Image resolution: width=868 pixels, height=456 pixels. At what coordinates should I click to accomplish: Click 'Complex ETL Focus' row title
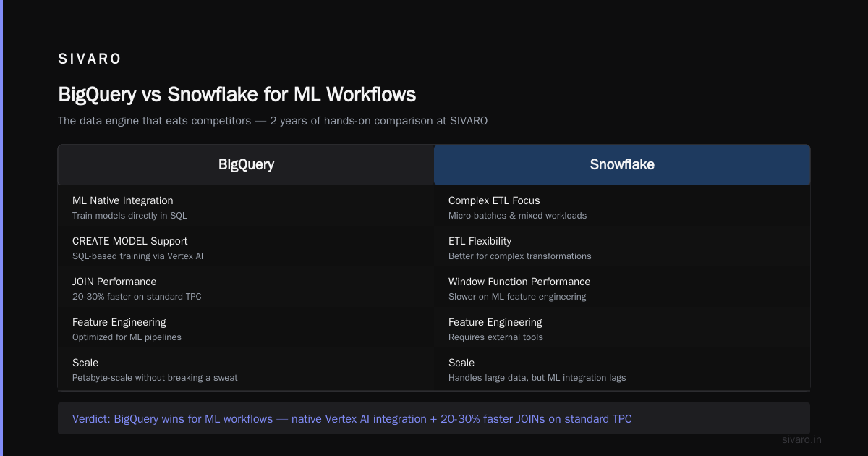[x=494, y=200]
